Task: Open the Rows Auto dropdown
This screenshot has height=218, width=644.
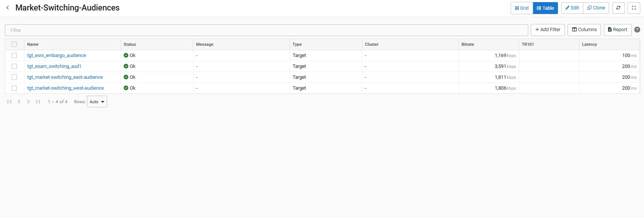Action: coord(97,102)
